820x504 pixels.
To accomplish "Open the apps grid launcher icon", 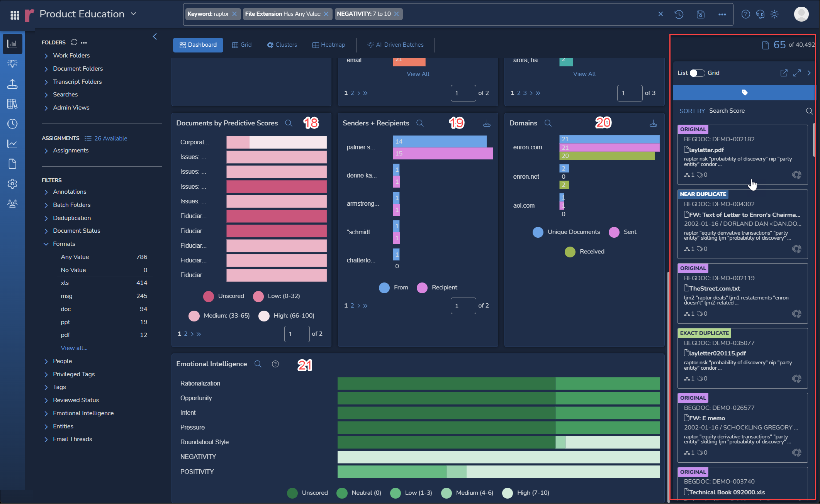I will (15, 15).
